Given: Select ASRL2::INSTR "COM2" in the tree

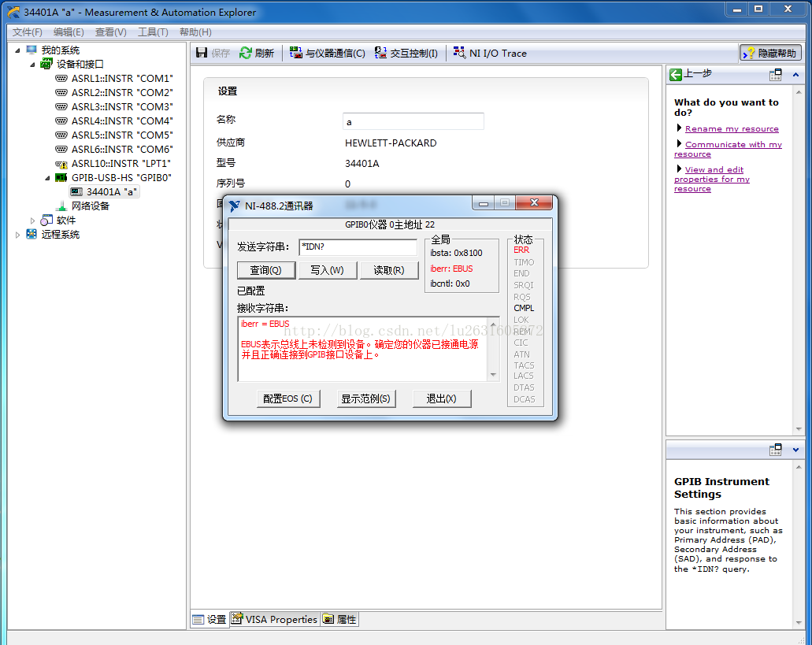Looking at the screenshot, I should [x=122, y=93].
